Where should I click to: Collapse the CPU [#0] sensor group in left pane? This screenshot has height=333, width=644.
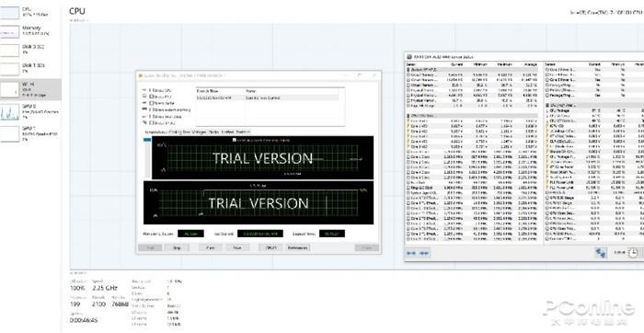471,116
